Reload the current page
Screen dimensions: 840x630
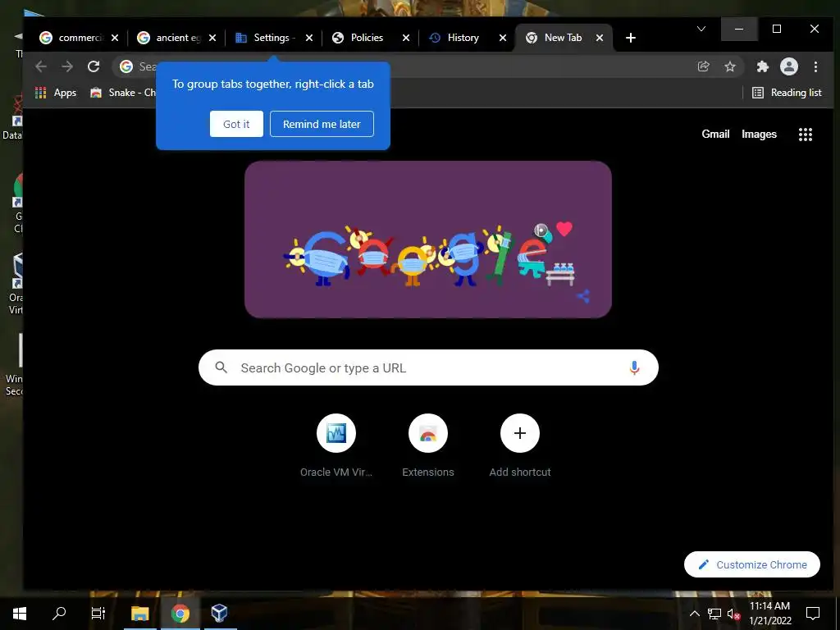point(94,66)
